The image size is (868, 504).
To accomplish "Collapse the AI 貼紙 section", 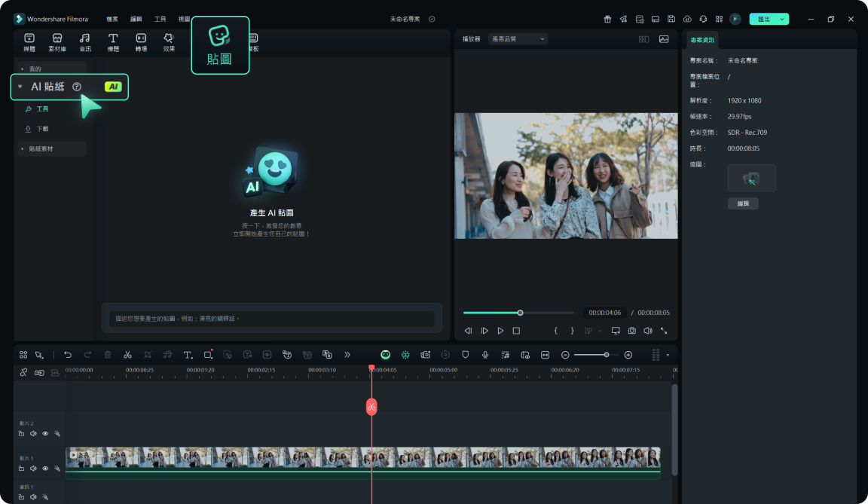I will click(x=20, y=87).
